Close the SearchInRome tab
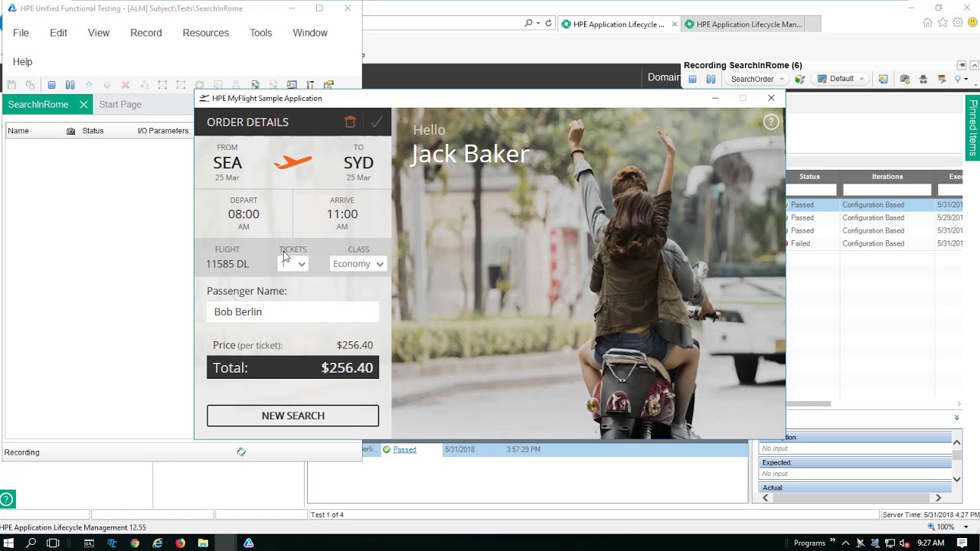 [83, 104]
